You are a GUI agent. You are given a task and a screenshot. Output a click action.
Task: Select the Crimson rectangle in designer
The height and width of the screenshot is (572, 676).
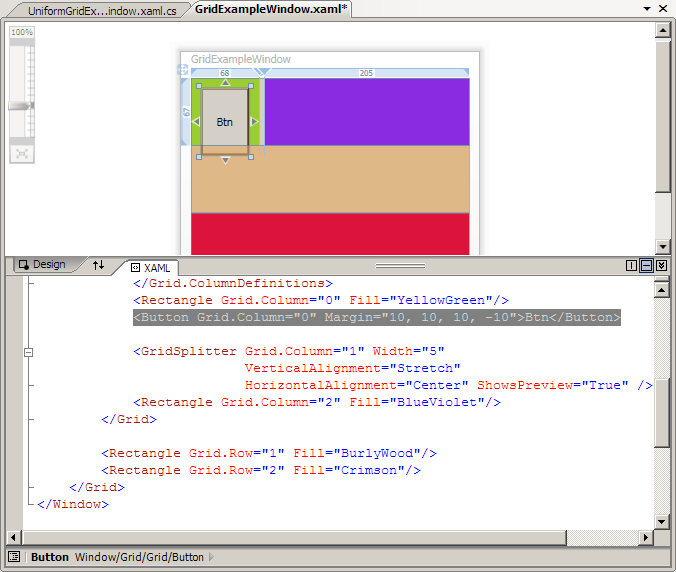(x=330, y=234)
